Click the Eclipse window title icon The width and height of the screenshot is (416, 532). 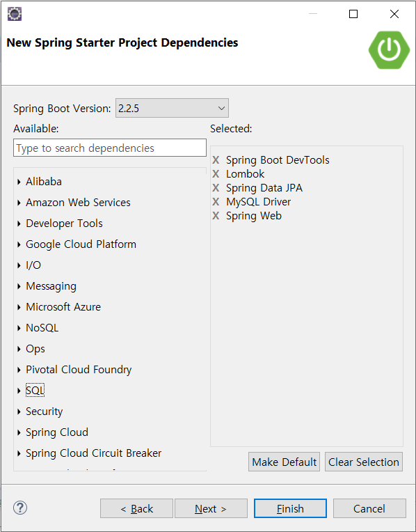15,14
